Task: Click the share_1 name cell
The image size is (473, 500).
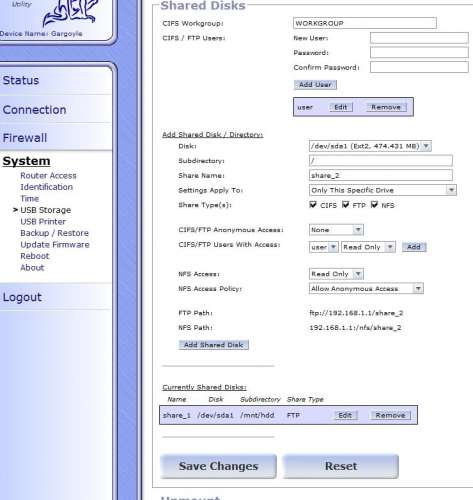Action: 177,415
